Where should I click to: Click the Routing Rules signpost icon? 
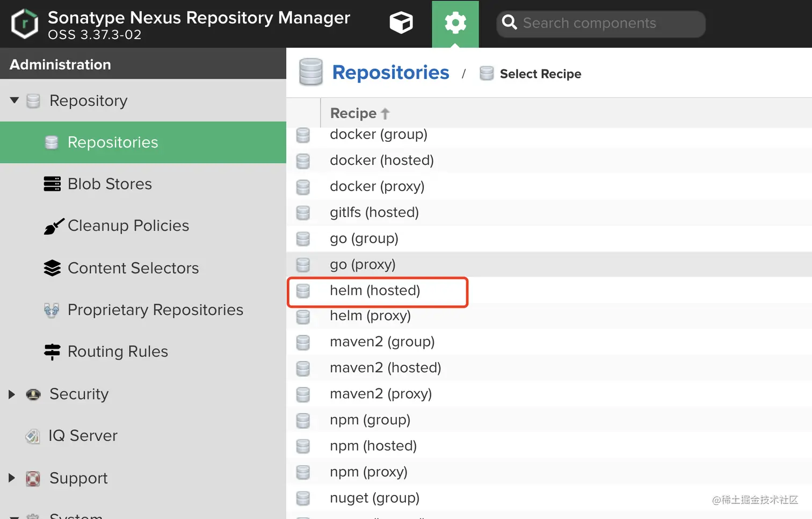coord(52,352)
